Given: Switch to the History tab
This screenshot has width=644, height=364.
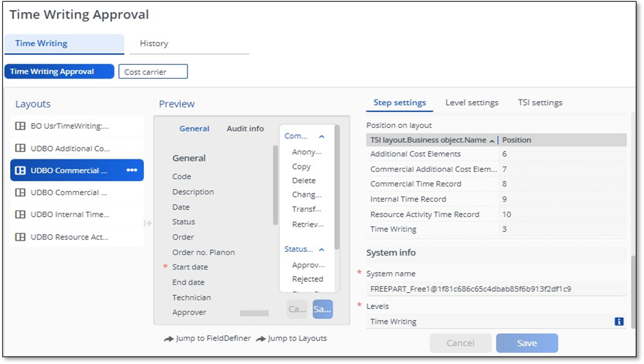Looking at the screenshot, I should [189, 44].
